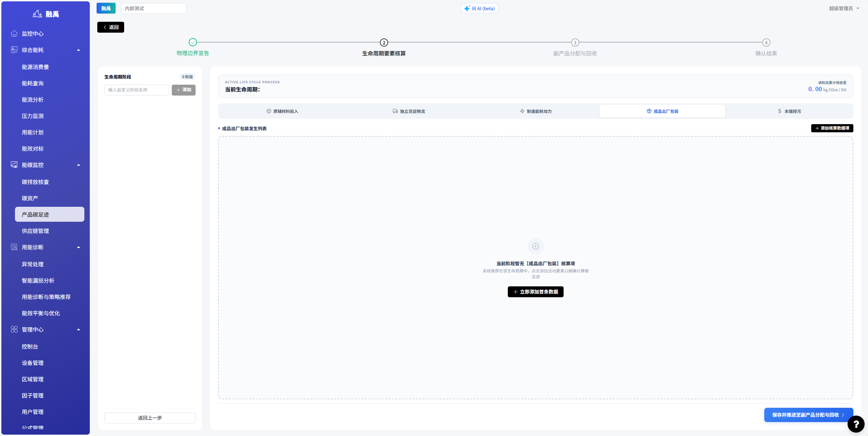Click the blue 融禹 tag button
868x436 pixels.
106,9
